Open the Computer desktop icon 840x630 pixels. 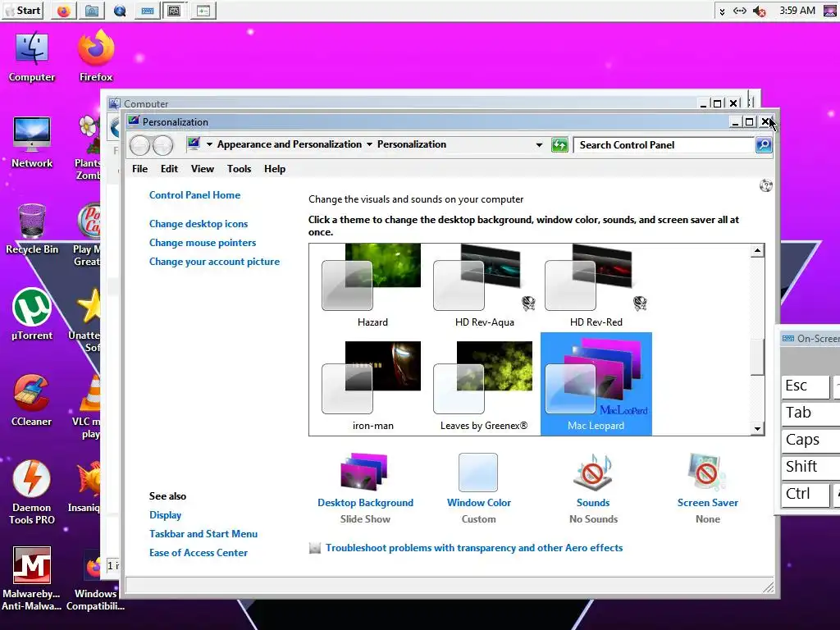coord(32,56)
